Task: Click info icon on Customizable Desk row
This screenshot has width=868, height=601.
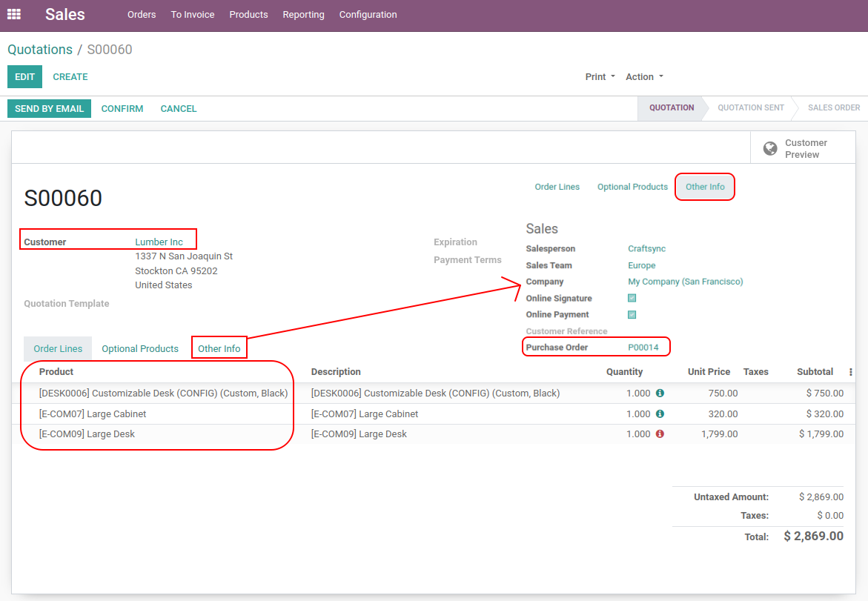Action: pos(660,394)
